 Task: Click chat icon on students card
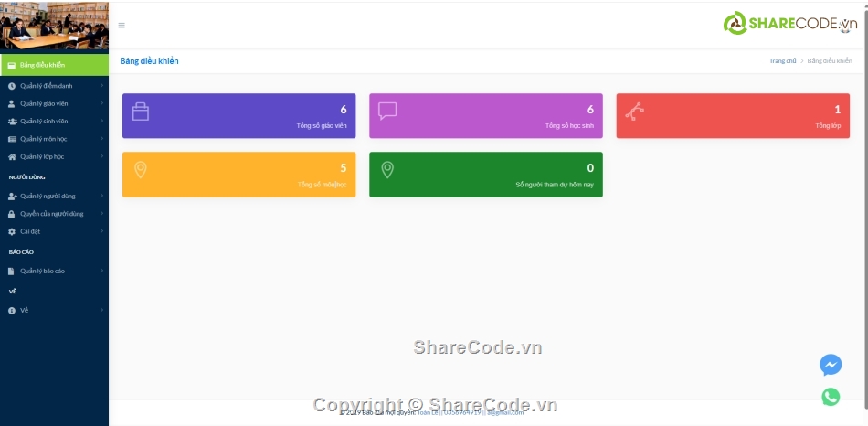(387, 111)
